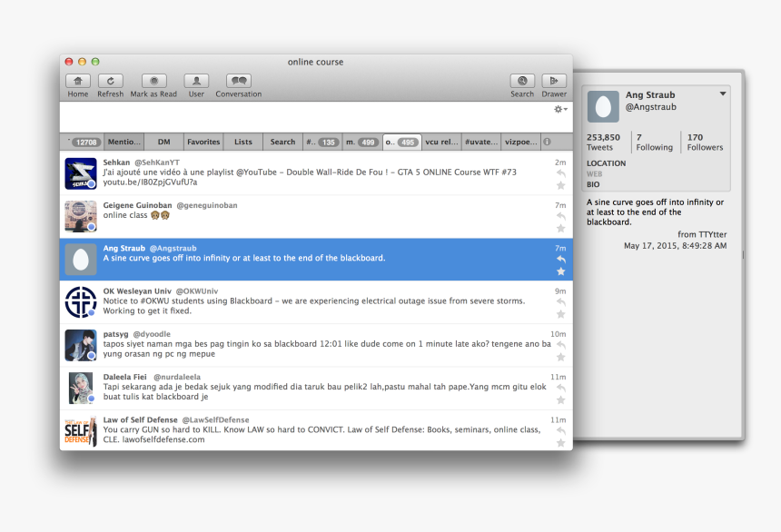Open the Conversation view icon
The width and height of the screenshot is (781, 532).
coord(238,82)
